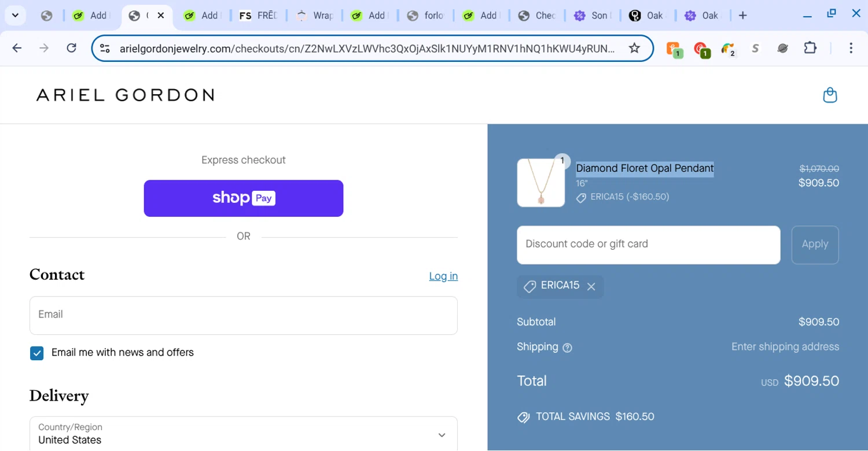Open a new browser tab

pyautogui.click(x=743, y=16)
